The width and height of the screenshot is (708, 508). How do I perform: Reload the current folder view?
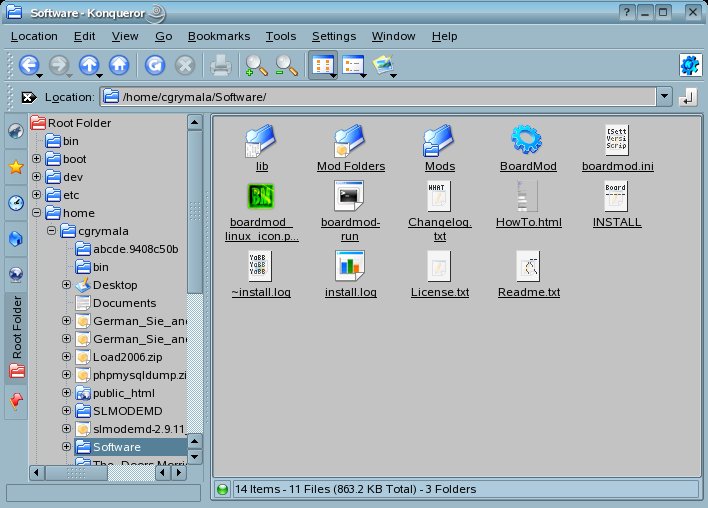[155, 65]
